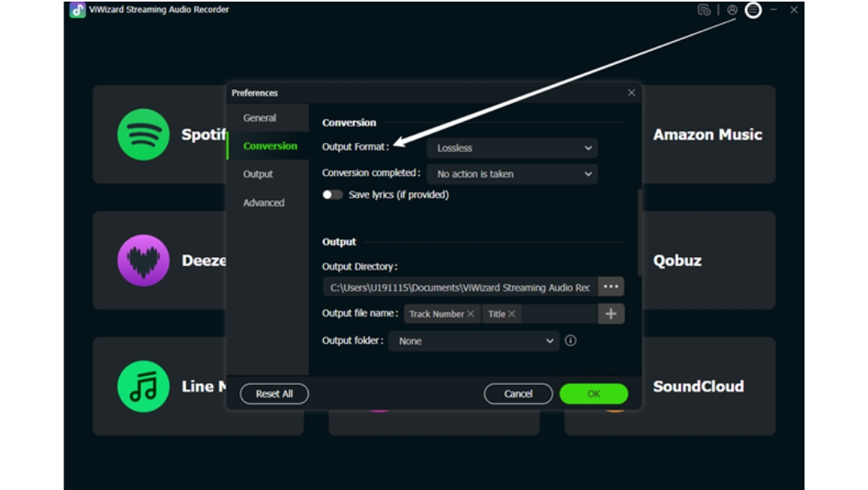The image size is (868, 490).
Task: Click the Deezer heart logo icon
Action: (143, 260)
